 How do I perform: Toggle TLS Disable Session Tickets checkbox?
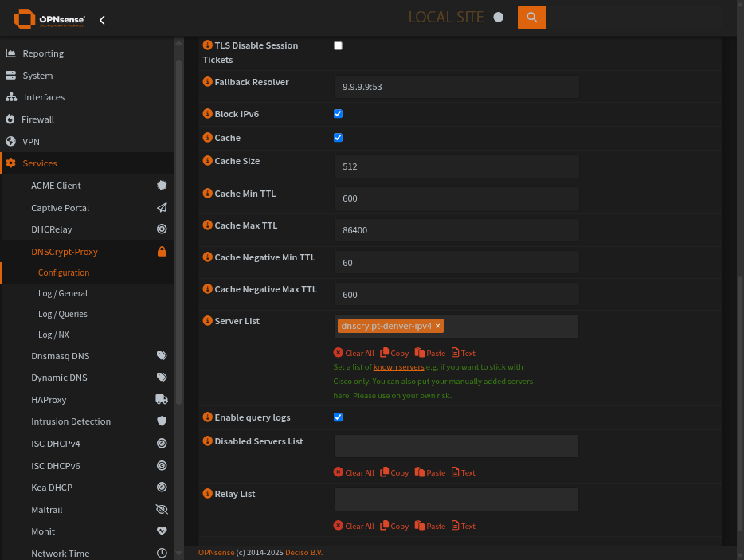[x=338, y=45]
